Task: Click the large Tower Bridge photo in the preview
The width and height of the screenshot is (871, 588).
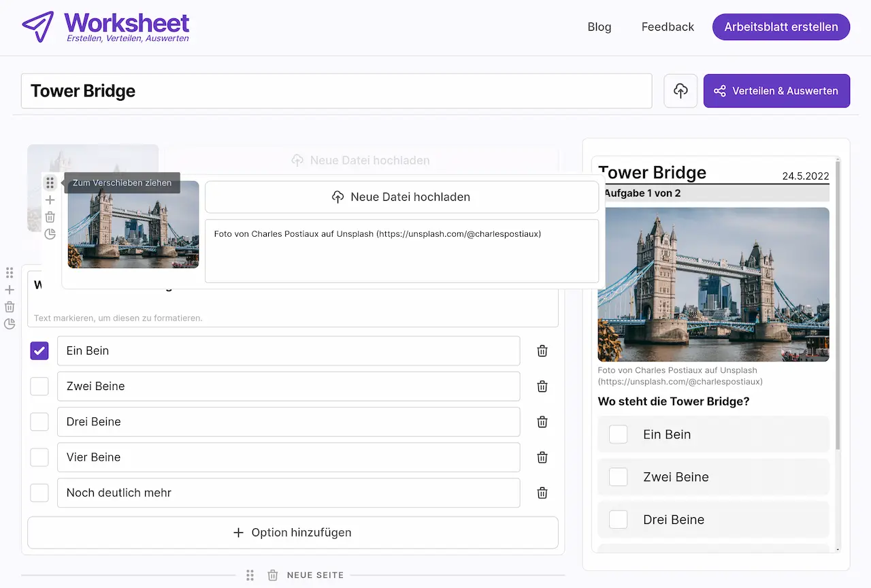Action: pos(713,284)
